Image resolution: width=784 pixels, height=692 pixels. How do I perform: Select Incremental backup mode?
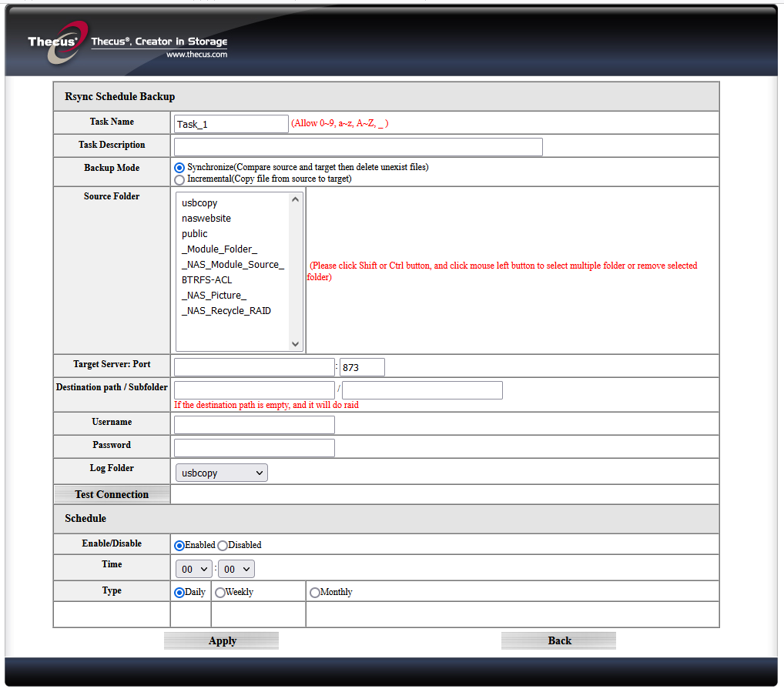pyautogui.click(x=179, y=179)
